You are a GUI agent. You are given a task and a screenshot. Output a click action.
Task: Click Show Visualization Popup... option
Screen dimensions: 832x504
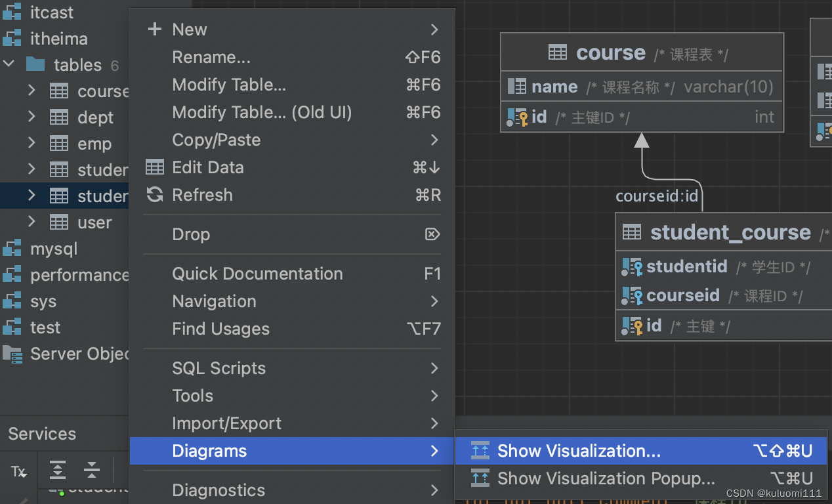click(x=641, y=478)
